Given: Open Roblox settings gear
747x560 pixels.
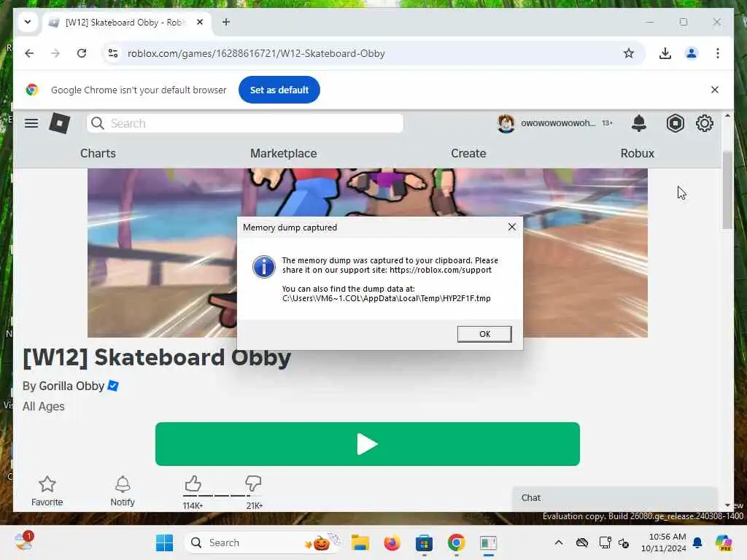Looking at the screenshot, I should pyautogui.click(x=704, y=123).
